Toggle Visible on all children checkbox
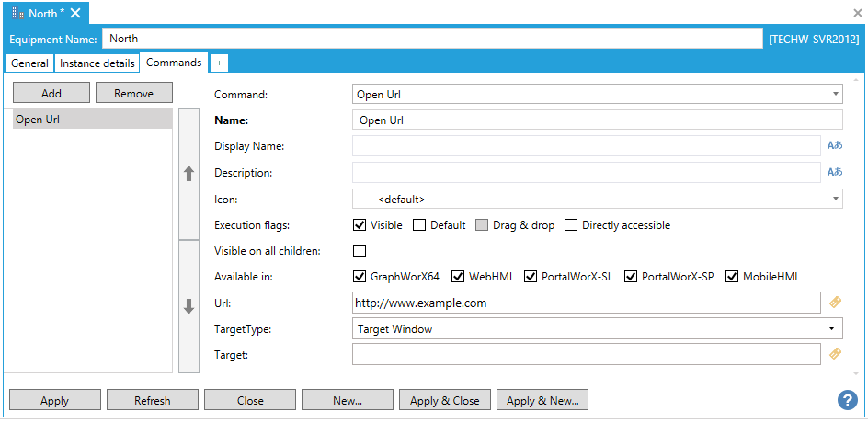This screenshot has width=868, height=423. point(360,251)
